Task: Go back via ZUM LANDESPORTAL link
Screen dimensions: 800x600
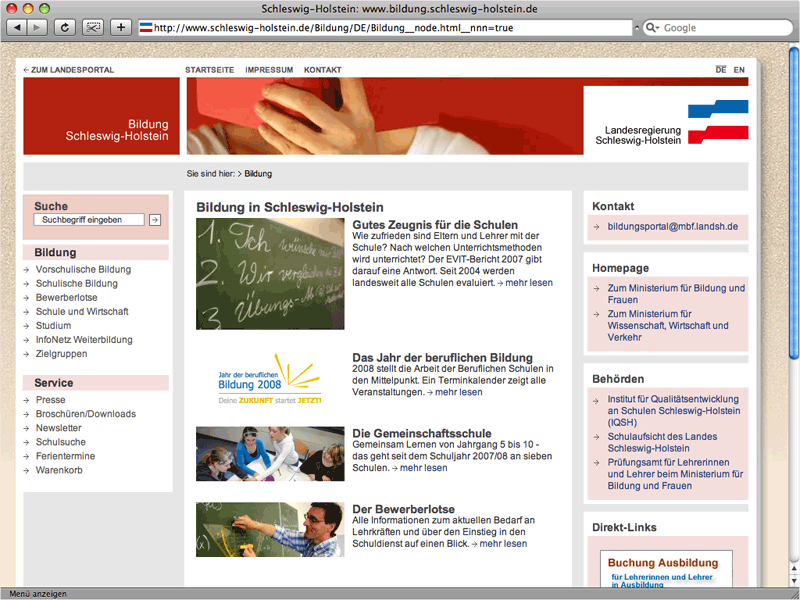Action: click(69, 70)
